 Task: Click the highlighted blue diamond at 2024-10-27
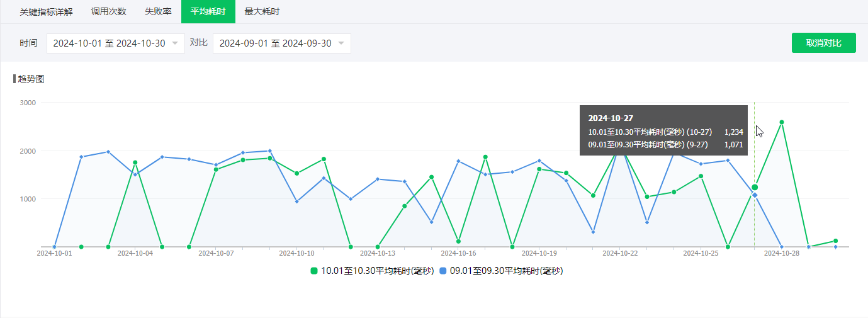pos(755,195)
